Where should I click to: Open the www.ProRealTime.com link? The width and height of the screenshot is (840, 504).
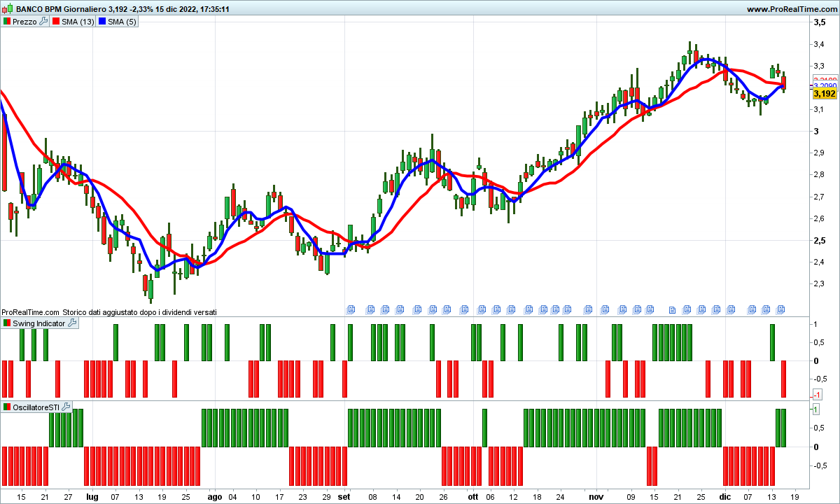point(791,10)
